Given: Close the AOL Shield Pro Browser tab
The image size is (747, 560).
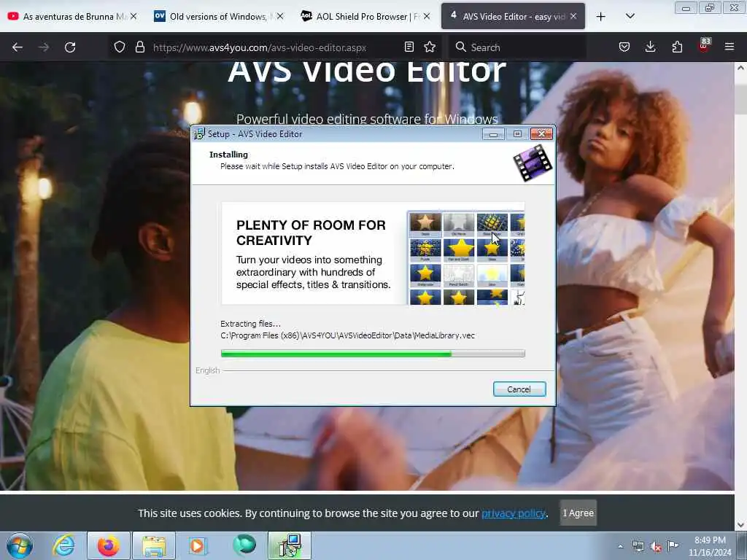Looking at the screenshot, I should (x=427, y=17).
